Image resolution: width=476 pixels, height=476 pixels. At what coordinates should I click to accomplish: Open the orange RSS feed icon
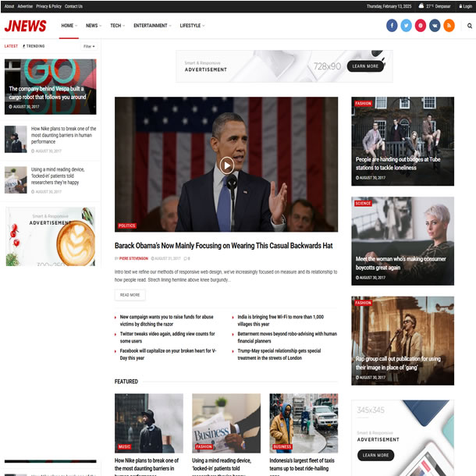449,26
